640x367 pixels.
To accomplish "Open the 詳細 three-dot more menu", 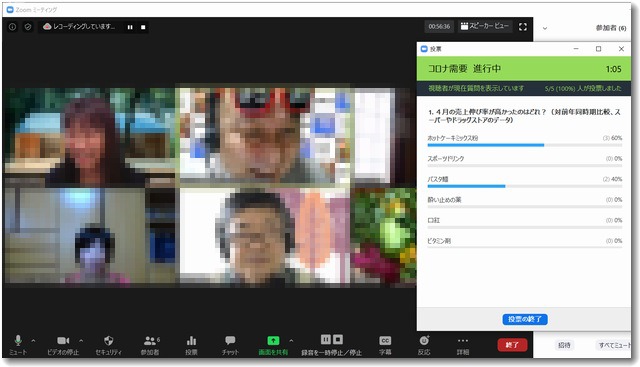I will point(463,340).
